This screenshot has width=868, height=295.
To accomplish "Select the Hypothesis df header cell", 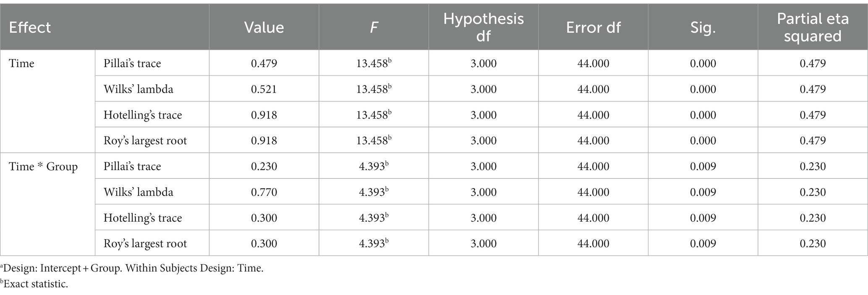I will (484, 27).
